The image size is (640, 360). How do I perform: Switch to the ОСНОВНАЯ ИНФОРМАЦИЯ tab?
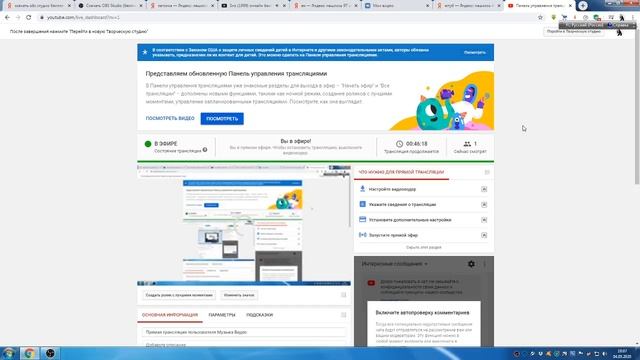coord(170,315)
